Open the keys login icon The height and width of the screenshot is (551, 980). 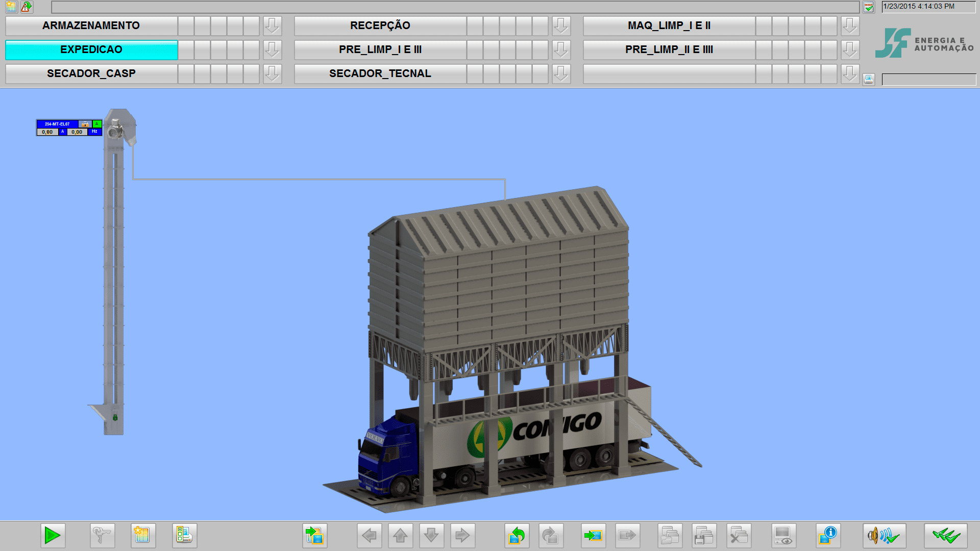(102, 535)
